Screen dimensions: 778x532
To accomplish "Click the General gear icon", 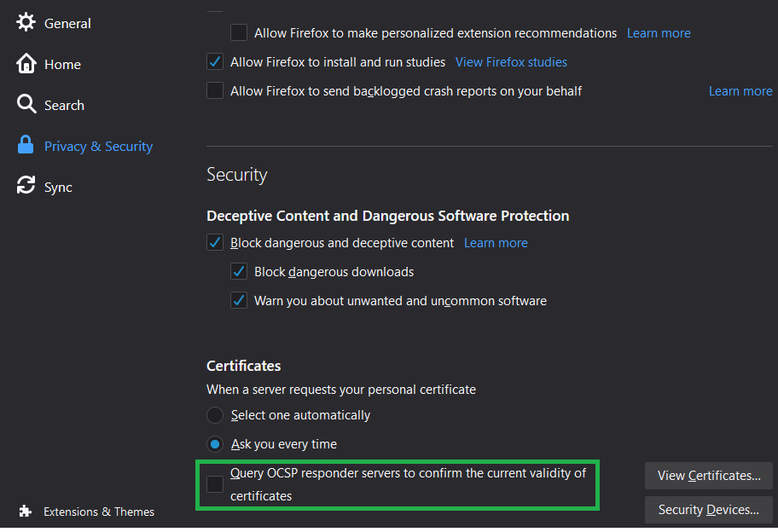I will click(26, 23).
